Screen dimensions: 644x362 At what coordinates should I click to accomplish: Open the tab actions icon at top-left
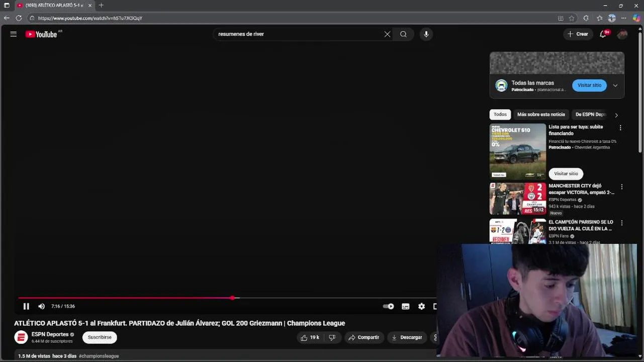pos(7,5)
